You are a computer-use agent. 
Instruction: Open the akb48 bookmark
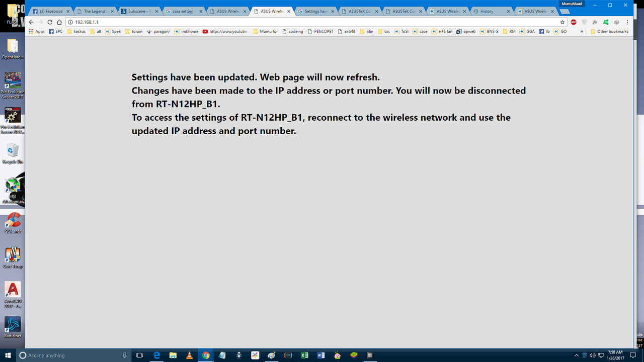(x=347, y=31)
